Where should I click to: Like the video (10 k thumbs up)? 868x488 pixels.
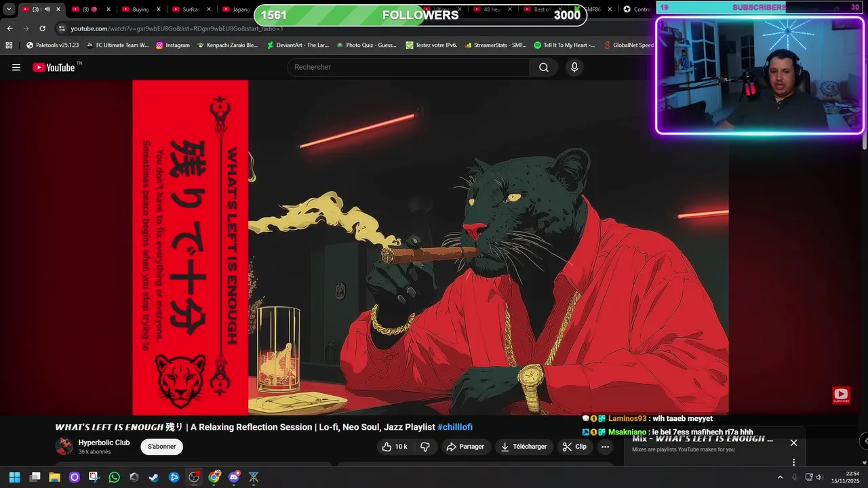[395, 447]
